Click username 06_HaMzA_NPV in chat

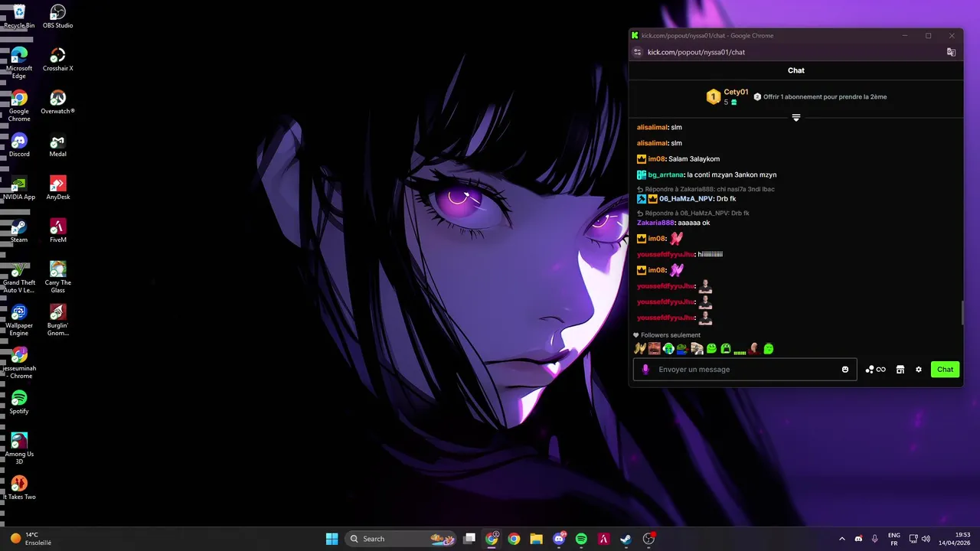pos(686,199)
